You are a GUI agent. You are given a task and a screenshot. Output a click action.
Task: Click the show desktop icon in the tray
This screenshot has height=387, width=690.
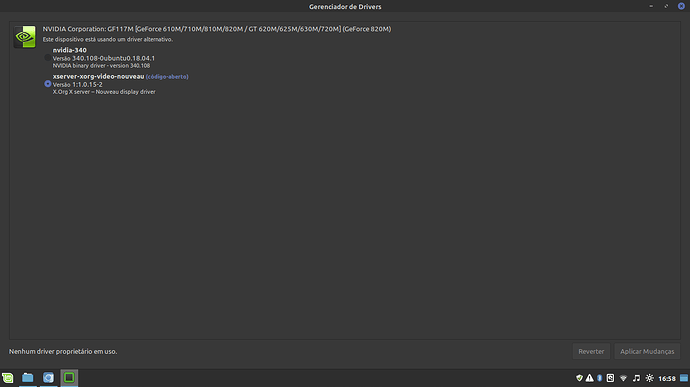click(684, 378)
